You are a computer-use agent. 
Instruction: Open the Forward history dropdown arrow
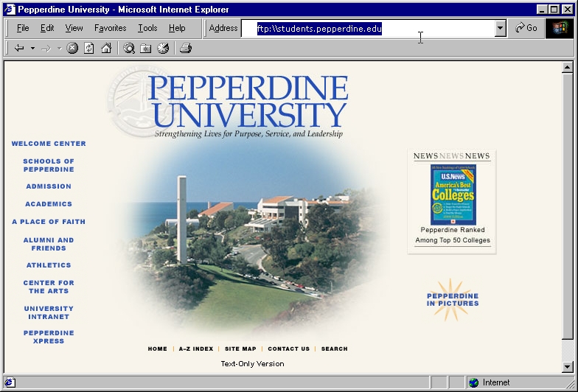pos(59,49)
